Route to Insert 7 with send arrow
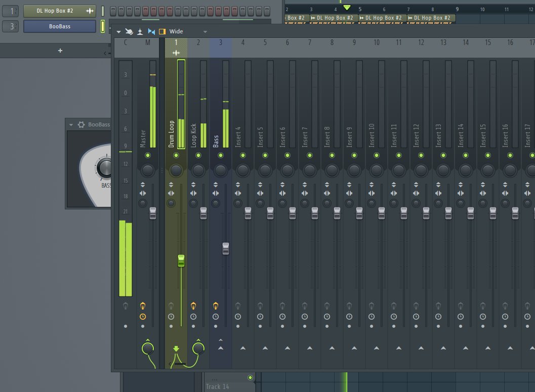 tap(310, 348)
